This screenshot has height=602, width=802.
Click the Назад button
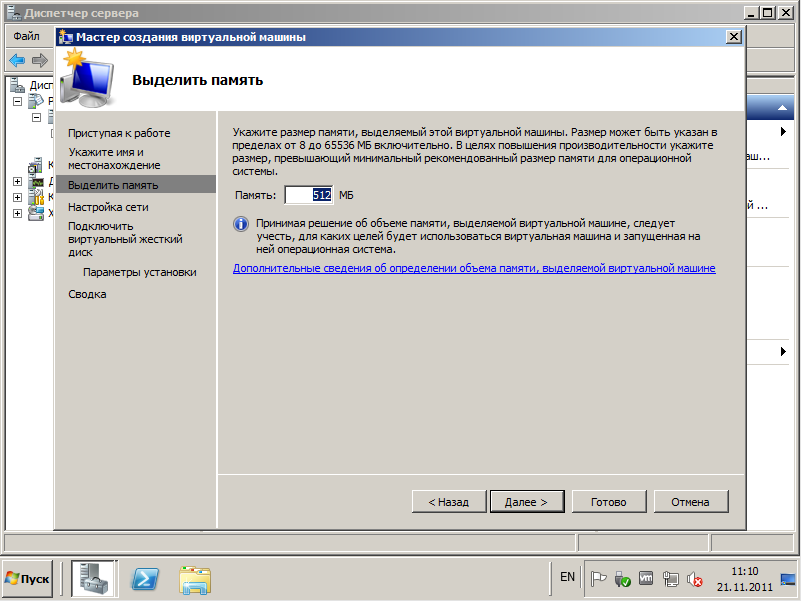click(449, 502)
